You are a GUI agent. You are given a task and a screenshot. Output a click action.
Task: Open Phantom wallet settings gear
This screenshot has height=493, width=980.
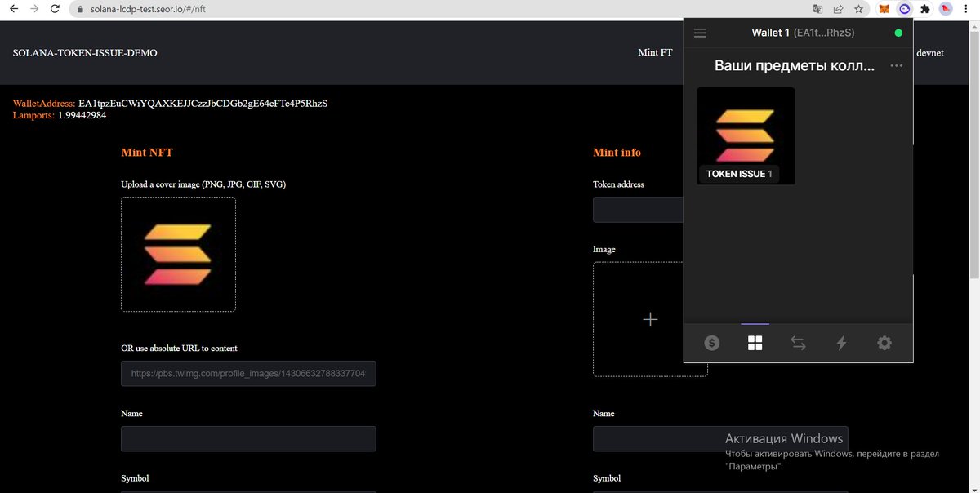click(x=884, y=343)
